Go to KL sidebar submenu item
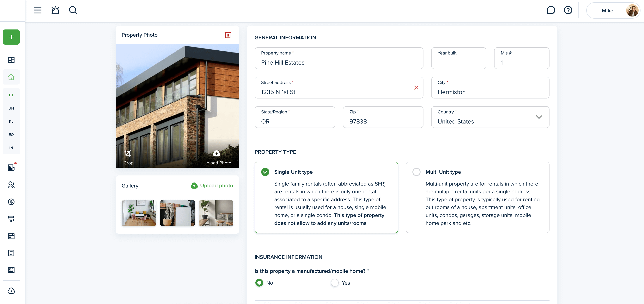 tap(11, 121)
